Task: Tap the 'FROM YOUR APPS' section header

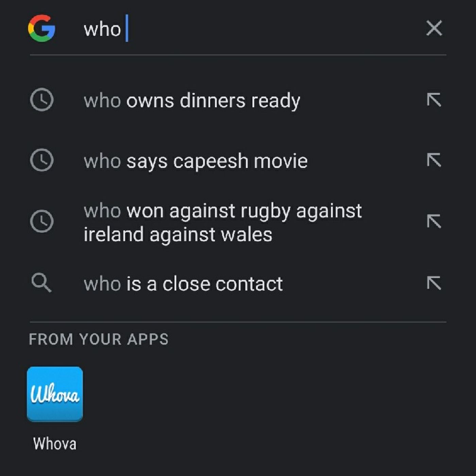Action: 99,339
